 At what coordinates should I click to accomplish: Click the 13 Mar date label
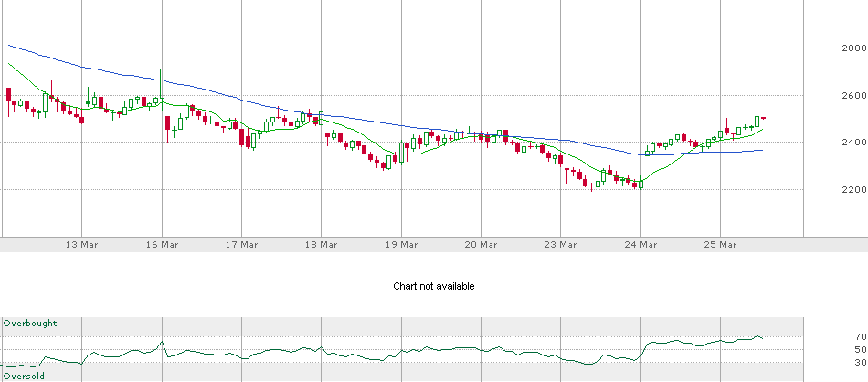pyautogui.click(x=82, y=244)
